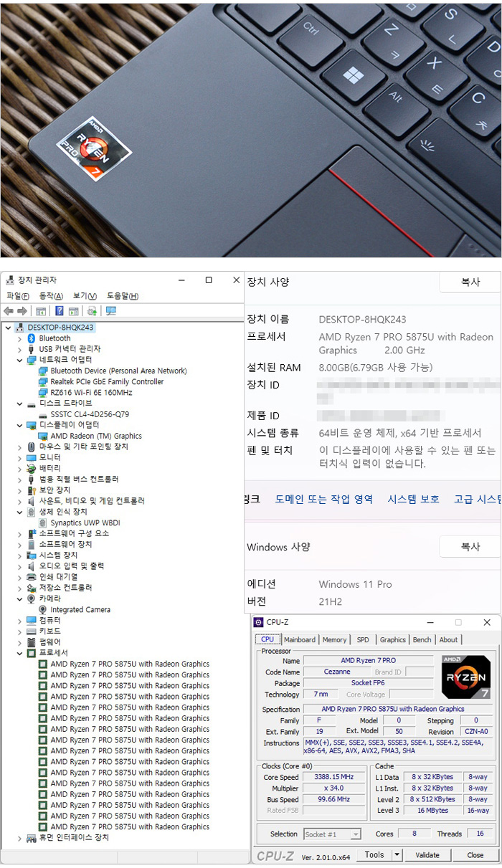
Task: Click the 보안 장치 key icon
Action: tap(32, 490)
